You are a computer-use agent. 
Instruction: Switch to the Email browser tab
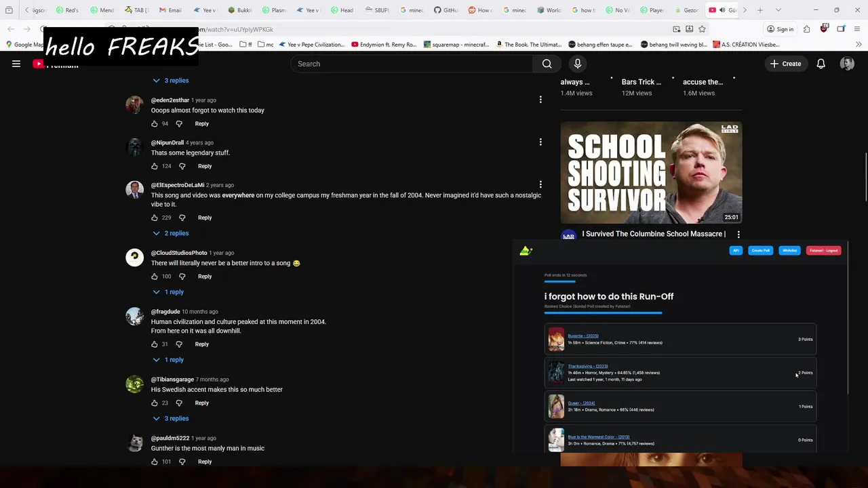tap(170, 10)
